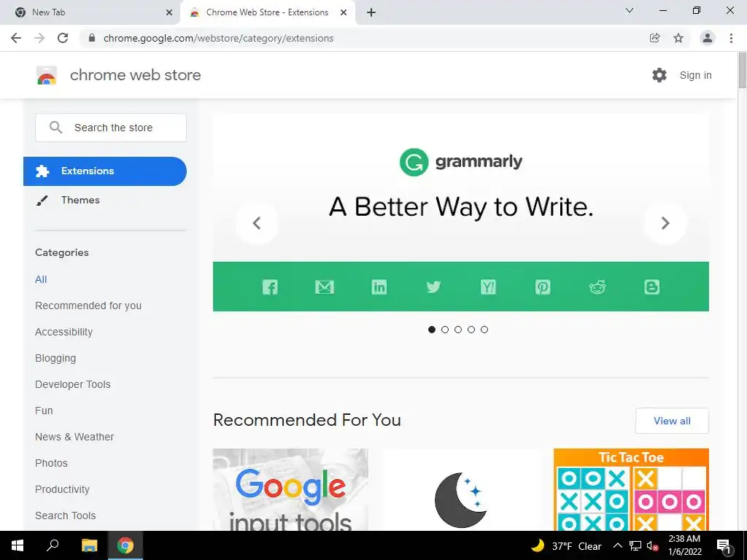This screenshot has height=560, width=747.
Task: Show previous carousel slide
Action: (x=257, y=223)
